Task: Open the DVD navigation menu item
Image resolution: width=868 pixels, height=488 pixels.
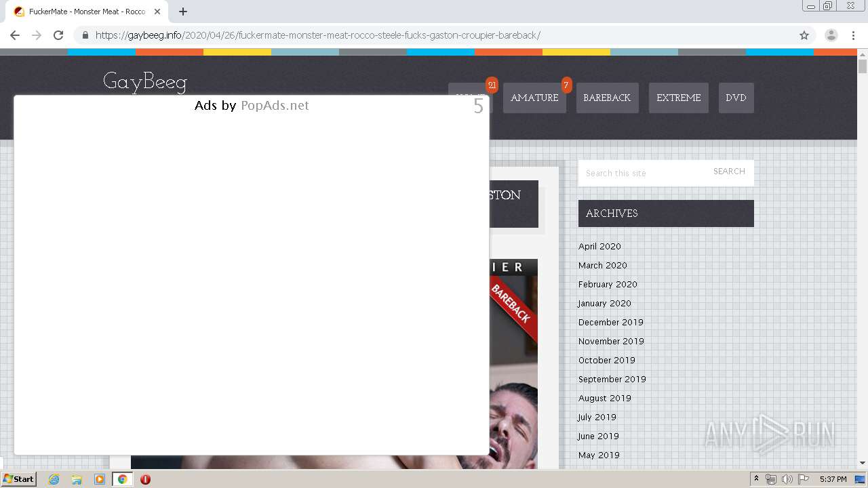Action: pos(736,98)
